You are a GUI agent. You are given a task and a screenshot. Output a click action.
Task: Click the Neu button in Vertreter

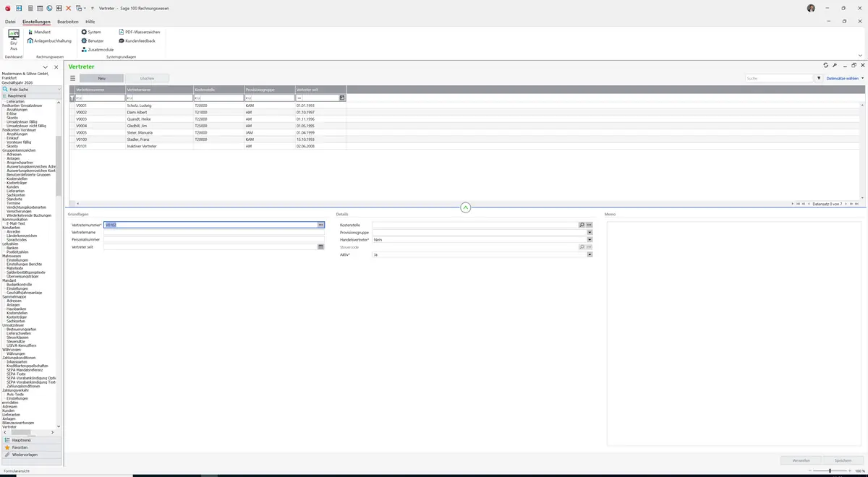point(101,78)
